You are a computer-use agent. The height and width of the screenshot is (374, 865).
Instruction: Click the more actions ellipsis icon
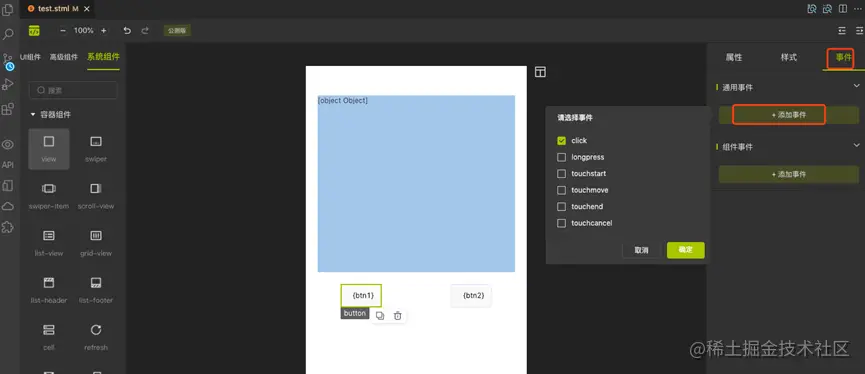coord(859,9)
